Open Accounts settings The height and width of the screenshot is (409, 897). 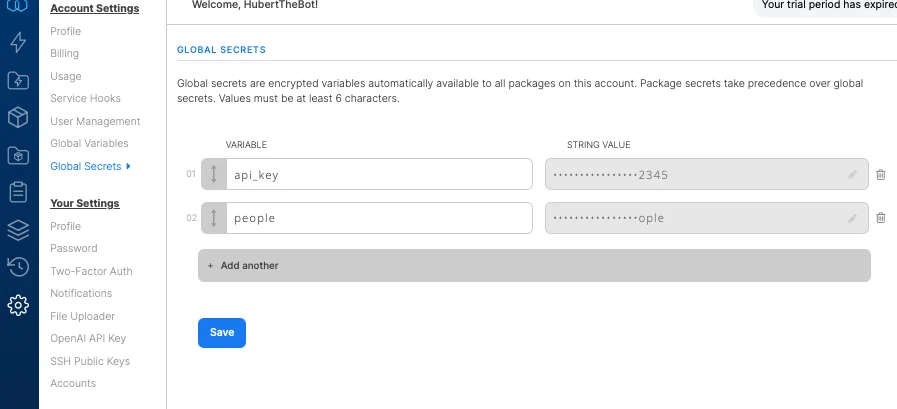73,383
